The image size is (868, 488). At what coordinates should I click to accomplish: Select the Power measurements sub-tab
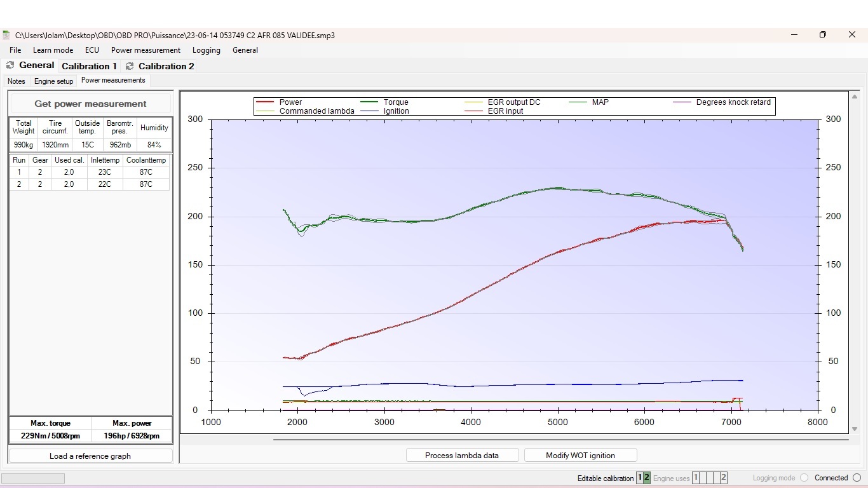tap(113, 81)
